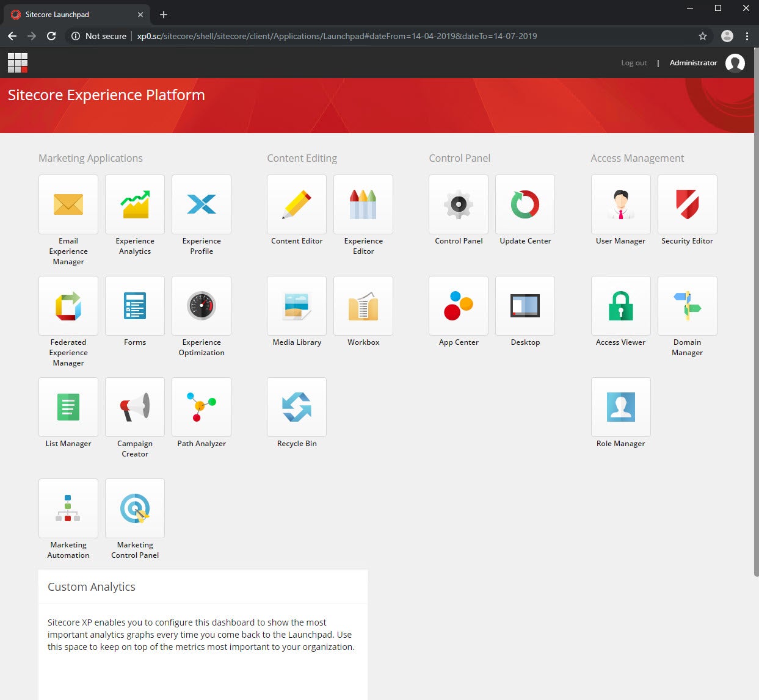Go forward in browser history

(32, 36)
